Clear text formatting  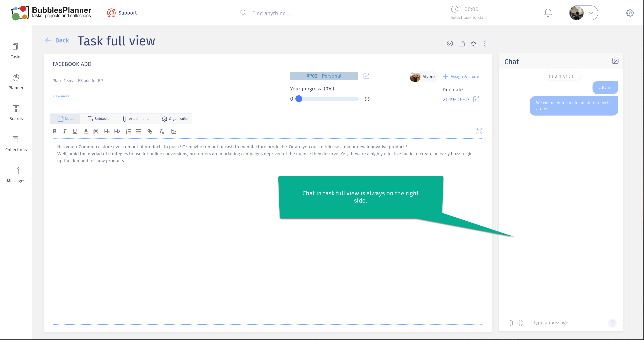[x=161, y=131]
